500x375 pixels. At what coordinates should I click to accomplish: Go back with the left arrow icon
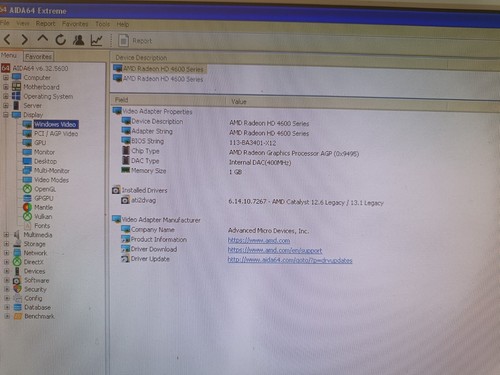click(x=7, y=40)
